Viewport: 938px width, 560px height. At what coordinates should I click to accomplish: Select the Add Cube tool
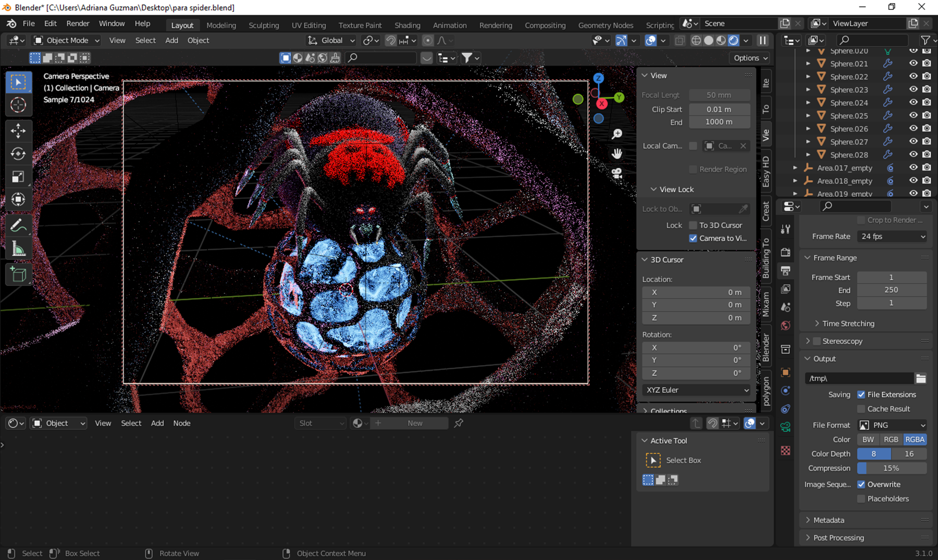coord(18,275)
